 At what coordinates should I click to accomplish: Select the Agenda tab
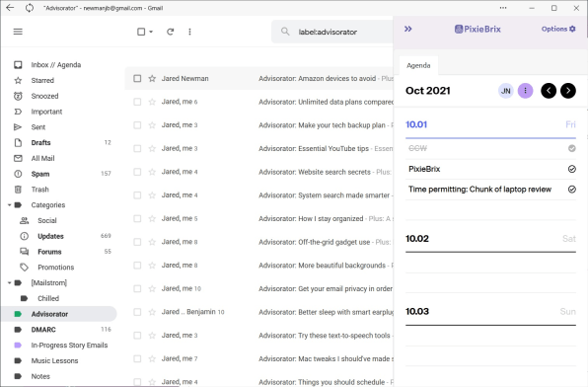point(418,65)
